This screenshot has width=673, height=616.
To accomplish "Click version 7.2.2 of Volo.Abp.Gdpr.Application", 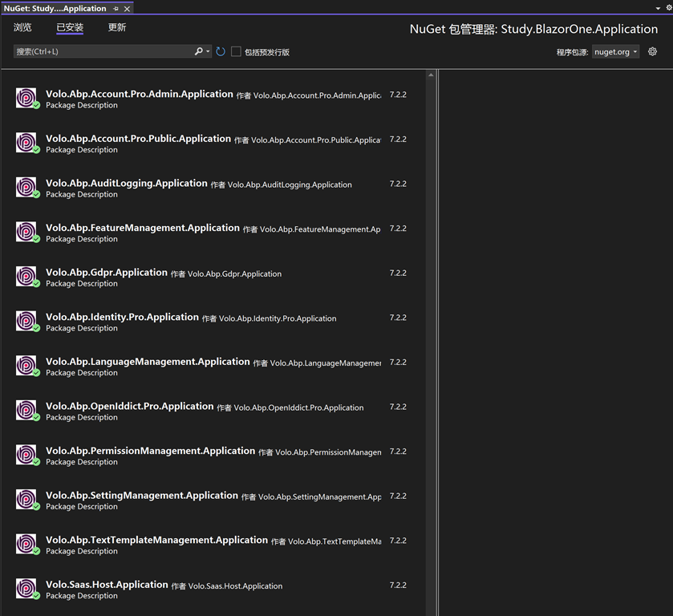I will click(398, 273).
